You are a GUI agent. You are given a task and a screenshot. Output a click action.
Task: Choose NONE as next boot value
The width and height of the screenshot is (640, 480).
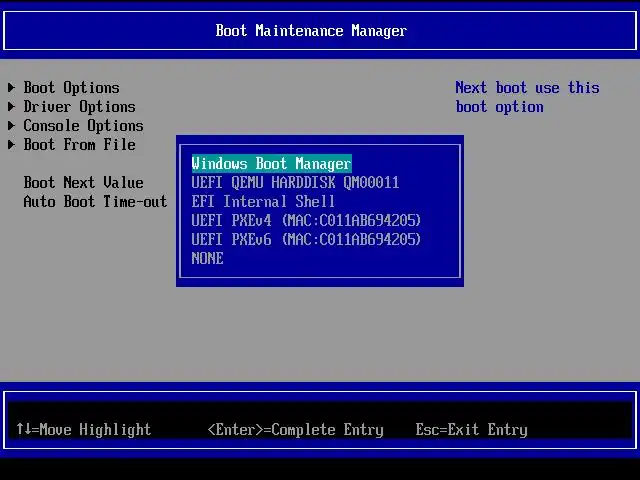pos(207,258)
